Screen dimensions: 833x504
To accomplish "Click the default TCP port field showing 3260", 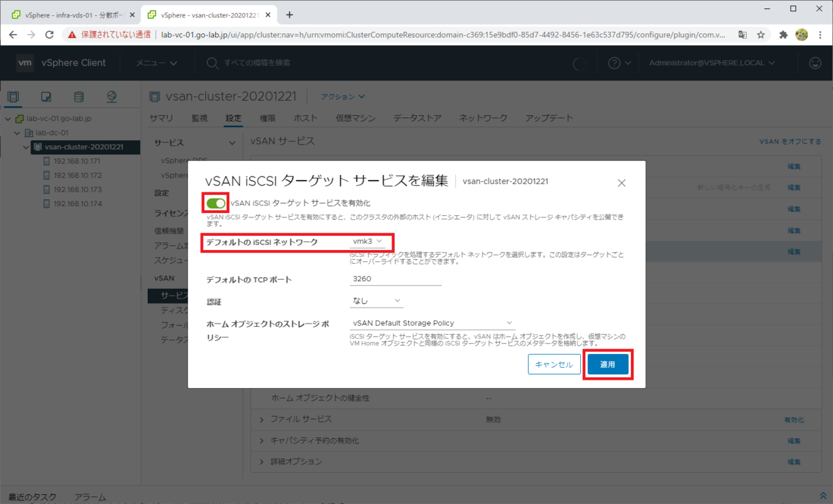I will pyautogui.click(x=396, y=279).
